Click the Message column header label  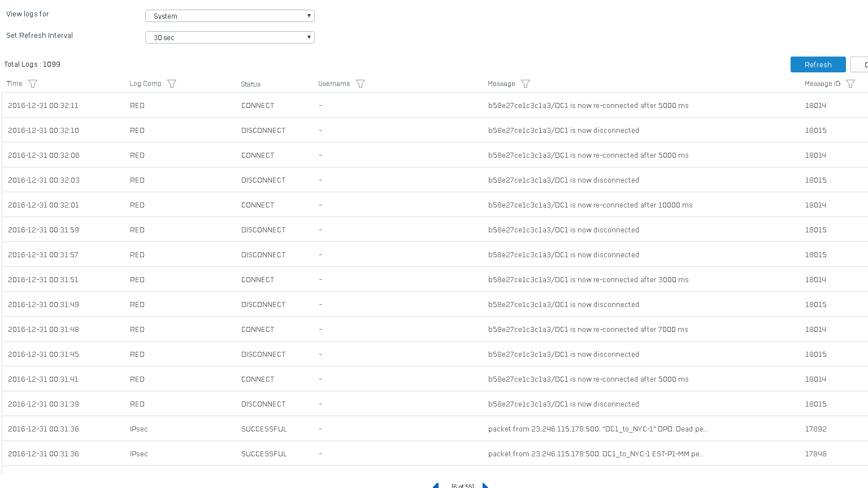pyautogui.click(x=501, y=84)
